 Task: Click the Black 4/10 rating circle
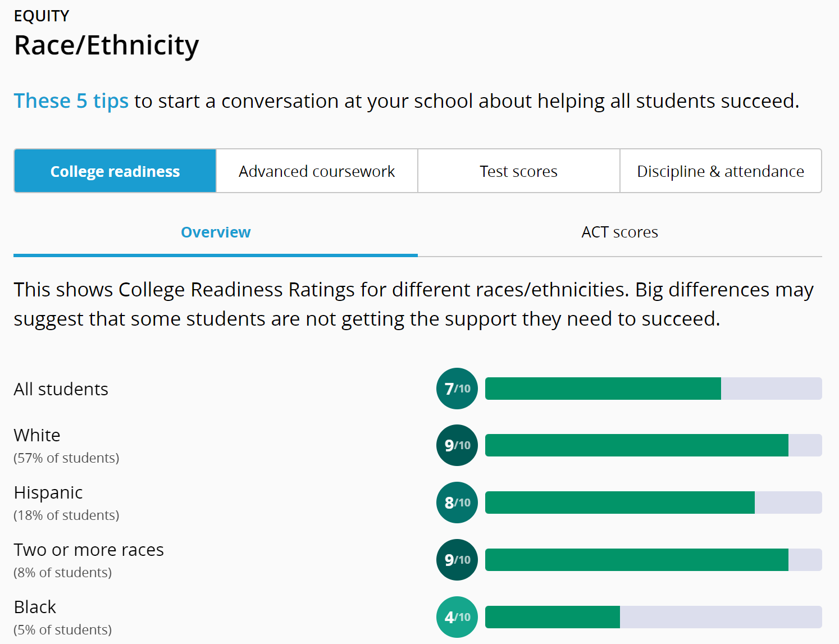(x=457, y=617)
